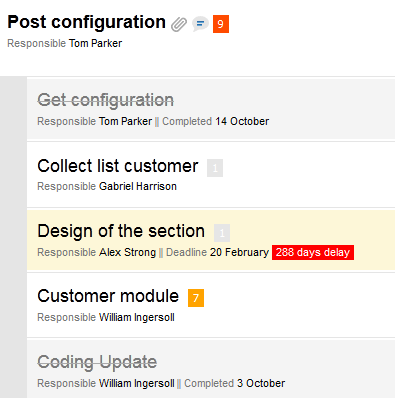The image size is (395, 398).
Task: Click responsible Gabriel Harrison name
Action: click(138, 186)
